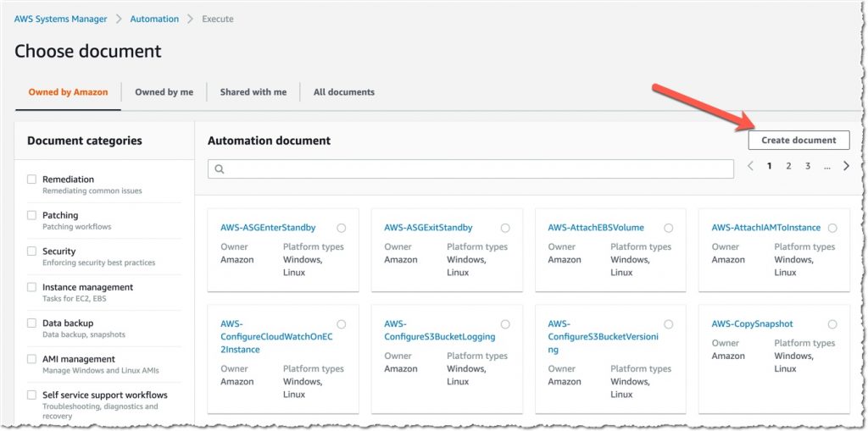Click the Create document button
The image size is (868, 431).
click(x=798, y=140)
